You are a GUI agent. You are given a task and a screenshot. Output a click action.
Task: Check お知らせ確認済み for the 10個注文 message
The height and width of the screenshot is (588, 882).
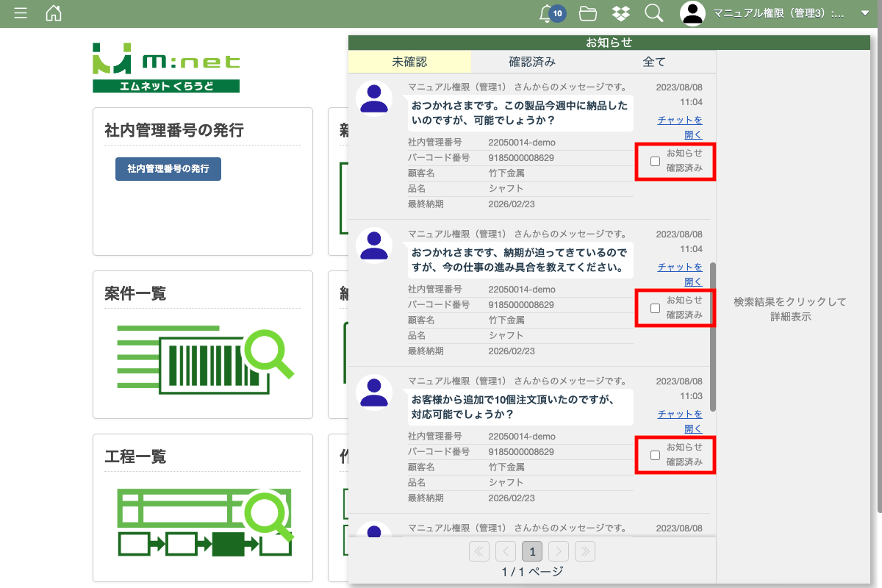655,455
